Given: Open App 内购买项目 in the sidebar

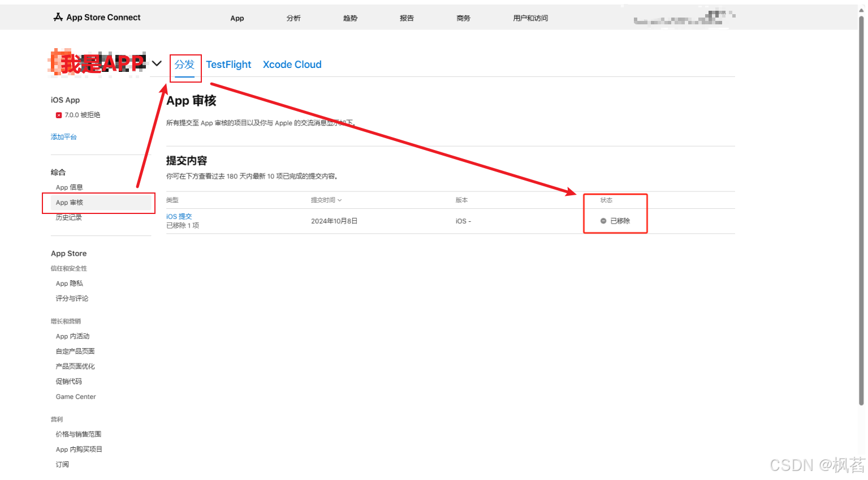Looking at the screenshot, I should 79,449.
